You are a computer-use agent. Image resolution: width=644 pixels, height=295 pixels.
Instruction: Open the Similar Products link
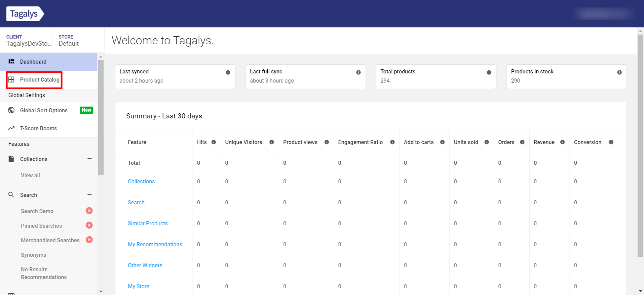pyautogui.click(x=148, y=223)
